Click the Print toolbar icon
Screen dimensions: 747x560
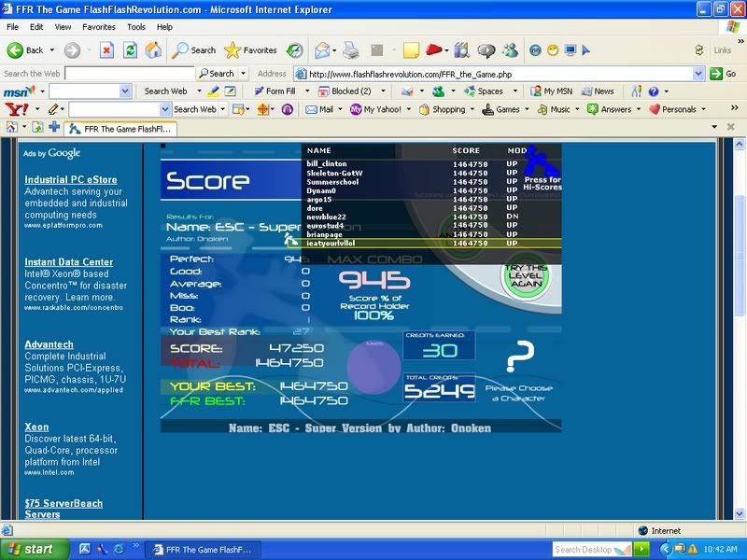350,49
